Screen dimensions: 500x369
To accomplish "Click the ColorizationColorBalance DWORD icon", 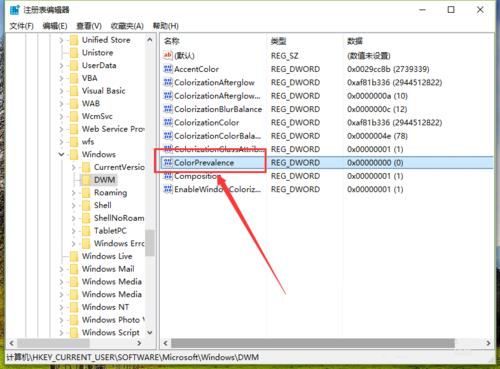I will [x=168, y=136].
